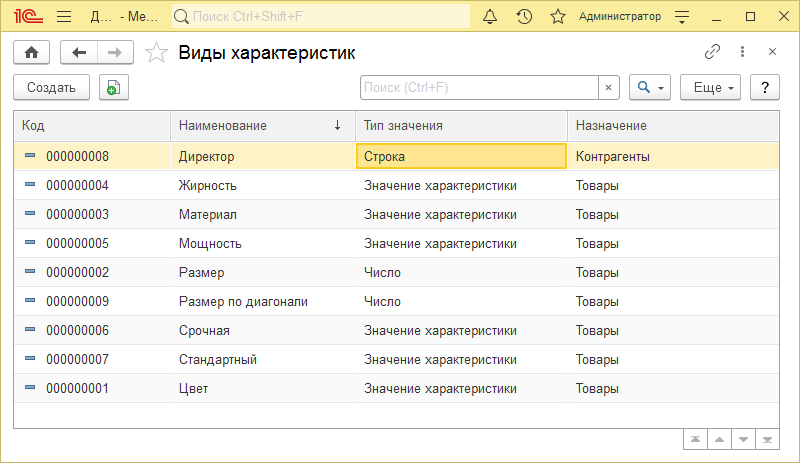The width and height of the screenshot is (800, 463).
Task: Select the Стандартный name cell
Action: point(263,360)
